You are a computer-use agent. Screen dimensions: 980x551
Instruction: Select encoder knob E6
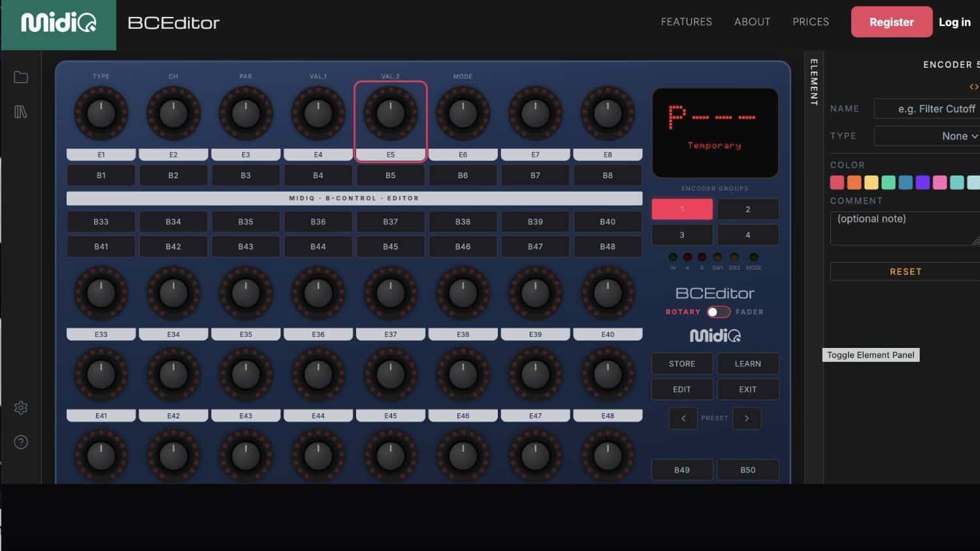click(463, 114)
